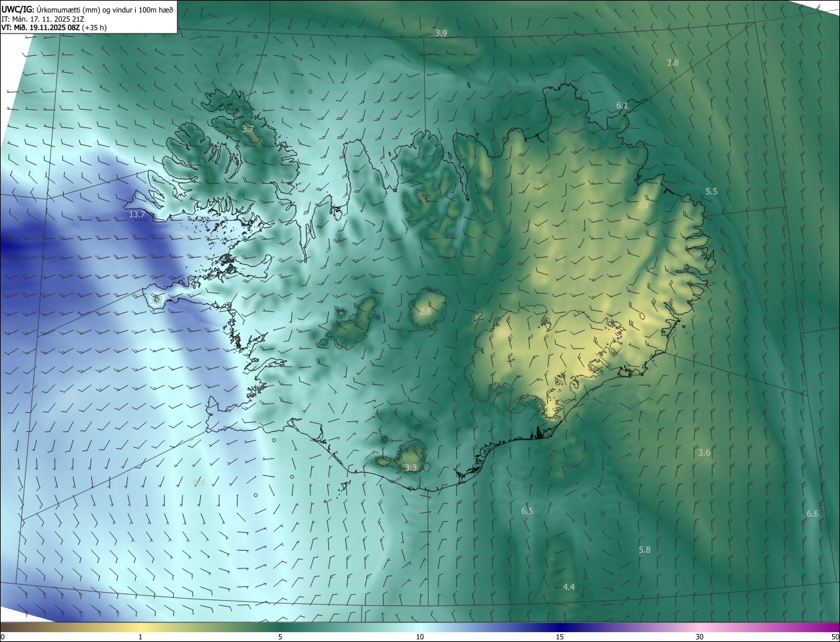Click the 3.3 value label on the south coast
The width and height of the screenshot is (840, 642).
tap(411, 468)
